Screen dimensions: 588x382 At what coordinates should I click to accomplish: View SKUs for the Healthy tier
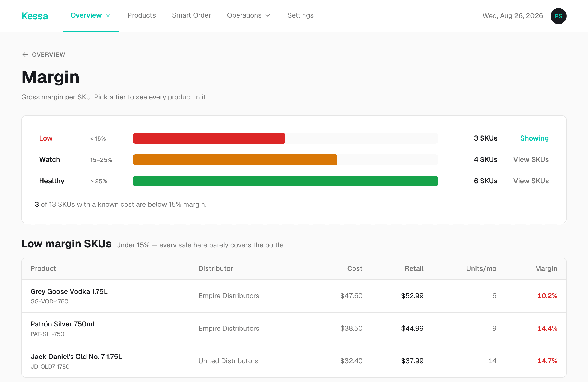531,181
